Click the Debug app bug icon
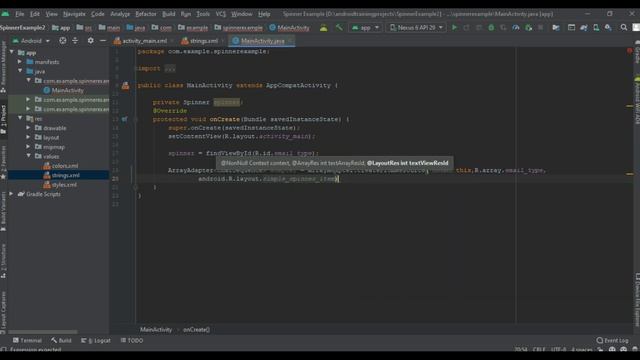Screen dimensions: 640x360 tap(491, 27)
